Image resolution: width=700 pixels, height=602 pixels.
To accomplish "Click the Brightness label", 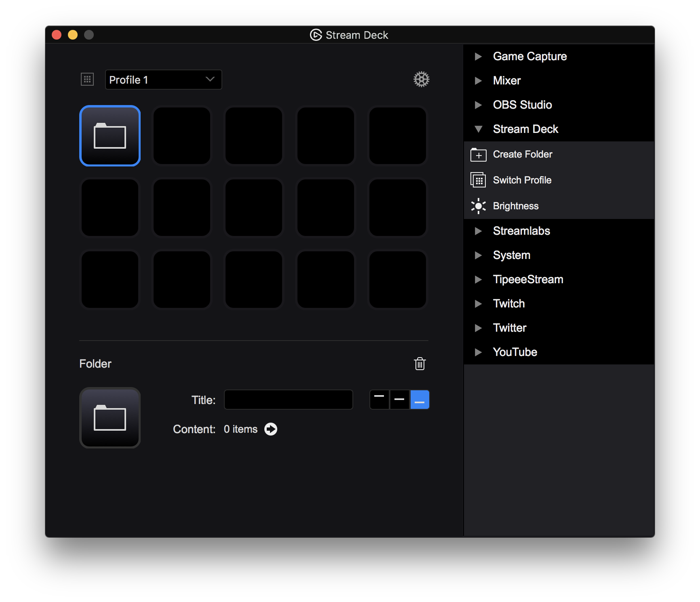I will [516, 206].
